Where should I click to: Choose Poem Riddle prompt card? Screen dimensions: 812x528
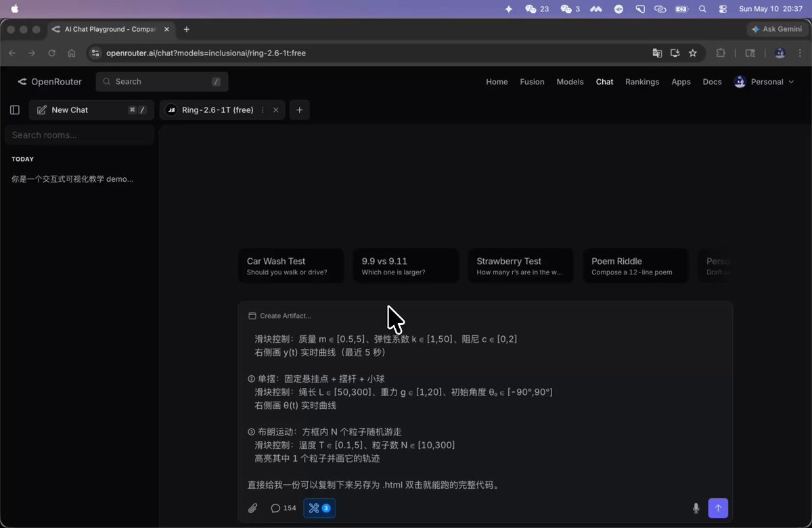click(635, 266)
